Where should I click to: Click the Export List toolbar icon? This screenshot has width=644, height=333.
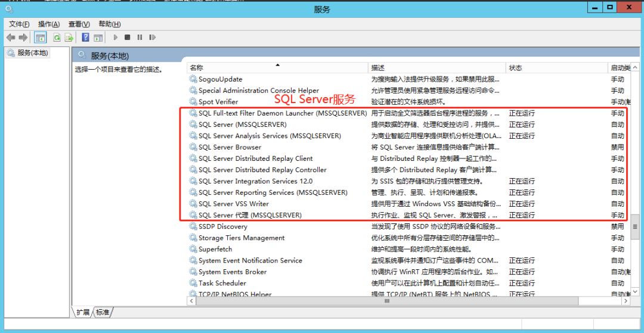pyautogui.click(x=69, y=38)
